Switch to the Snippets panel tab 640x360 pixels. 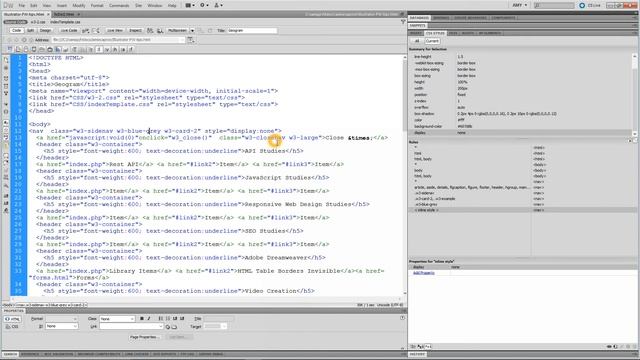pos(417,25)
